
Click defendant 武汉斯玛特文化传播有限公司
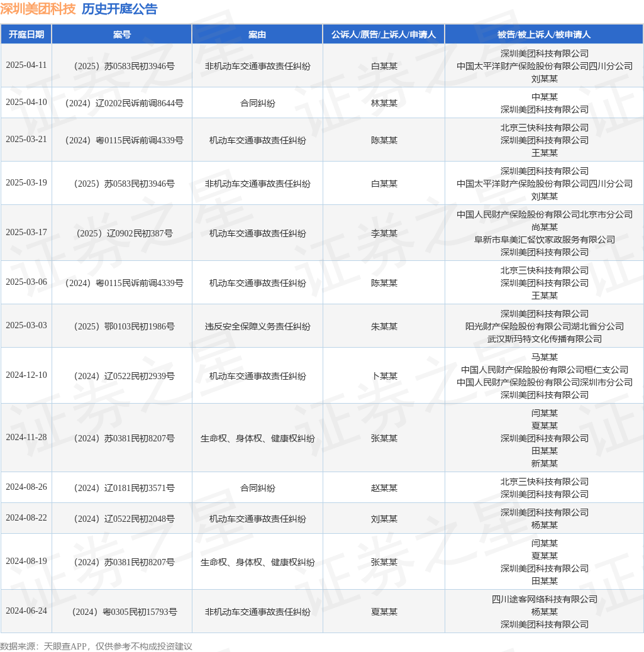pos(545,339)
